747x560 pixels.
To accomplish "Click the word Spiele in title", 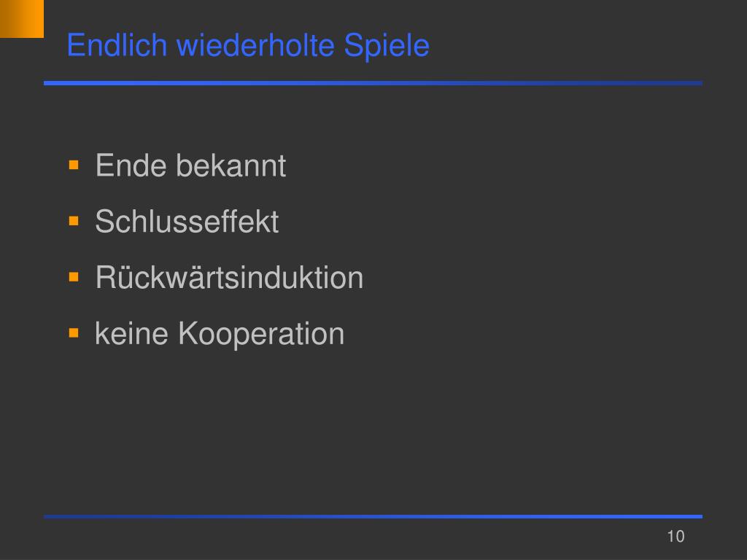I will click(x=387, y=46).
